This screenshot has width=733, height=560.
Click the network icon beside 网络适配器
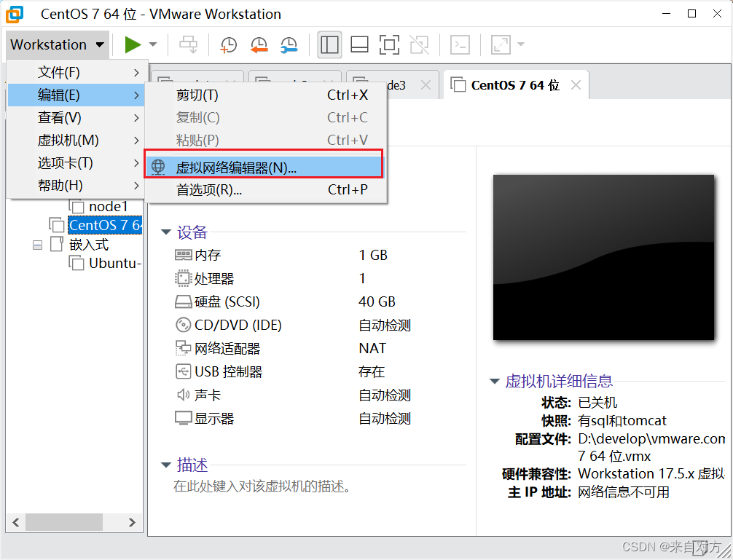184,348
